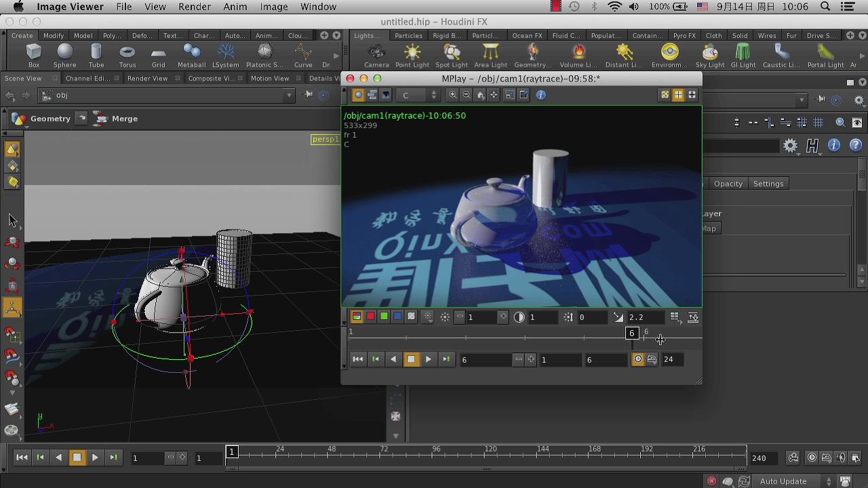This screenshot has height=488, width=868.
Task: Toggle green channel display in MPlay
Action: tap(384, 317)
